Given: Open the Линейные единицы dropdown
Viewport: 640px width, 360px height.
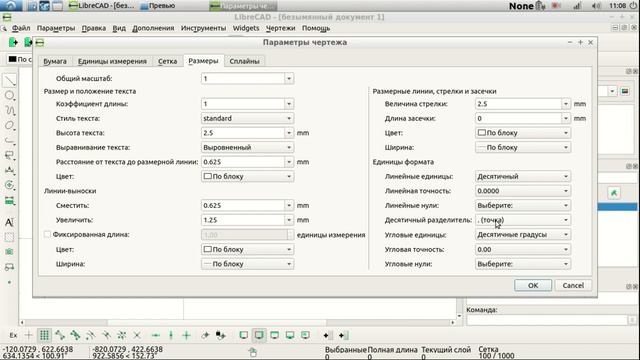Looking at the screenshot, I should (x=523, y=176).
